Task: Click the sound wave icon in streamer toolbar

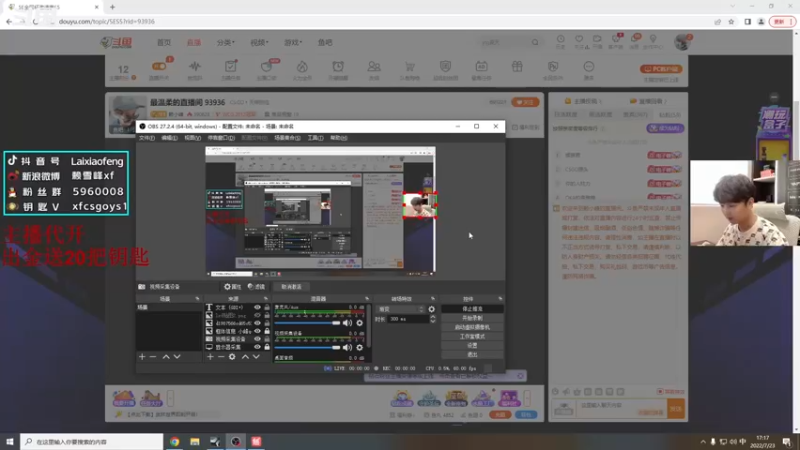Action: tap(195, 67)
